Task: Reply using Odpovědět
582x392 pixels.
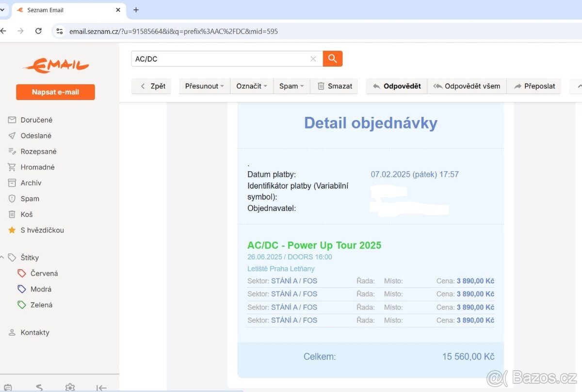Action: (x=396, y=86)
